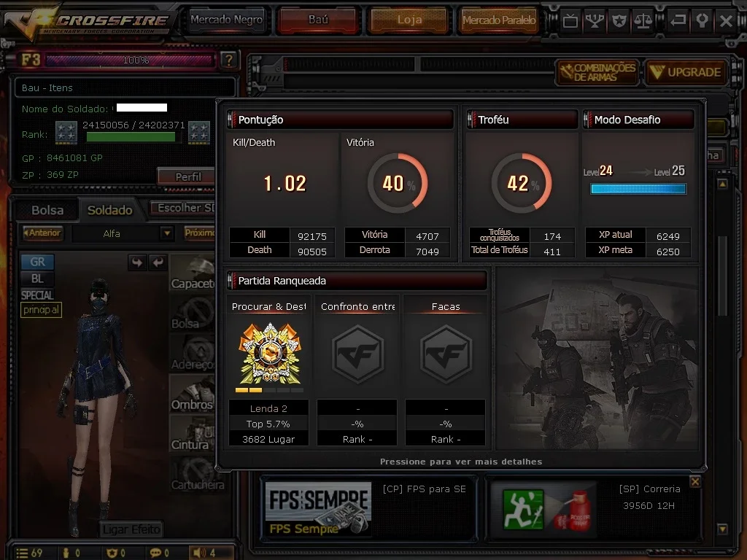This screenshot has height=560, width=747.
Task: Select the BL team toggle
Action: (x=37, y=279)
